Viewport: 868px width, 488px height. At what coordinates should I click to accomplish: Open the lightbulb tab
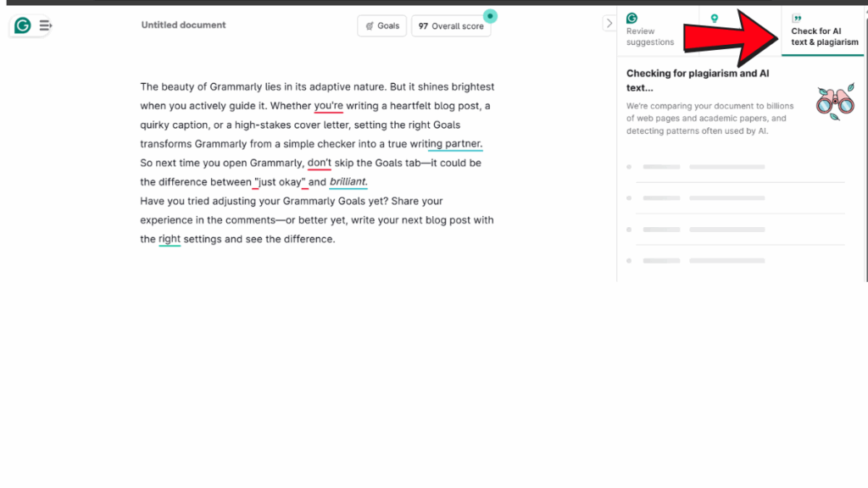tap(714, 19)
